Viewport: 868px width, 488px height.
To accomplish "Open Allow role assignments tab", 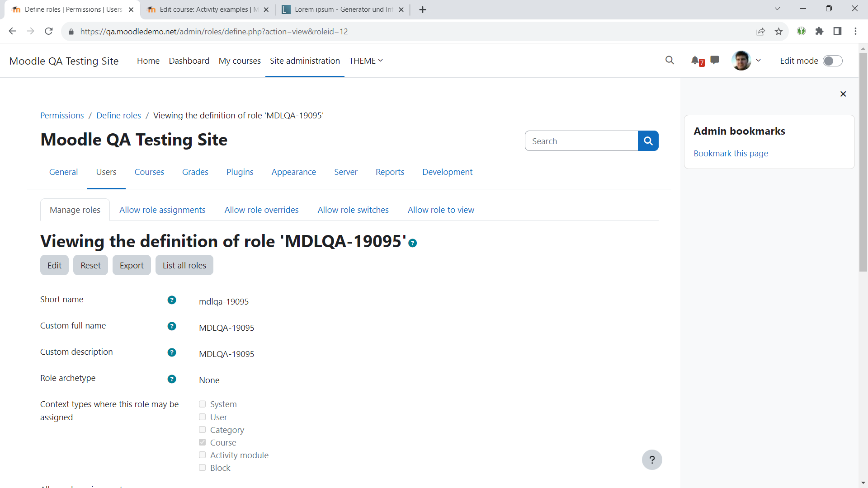I will coord(162,210).
